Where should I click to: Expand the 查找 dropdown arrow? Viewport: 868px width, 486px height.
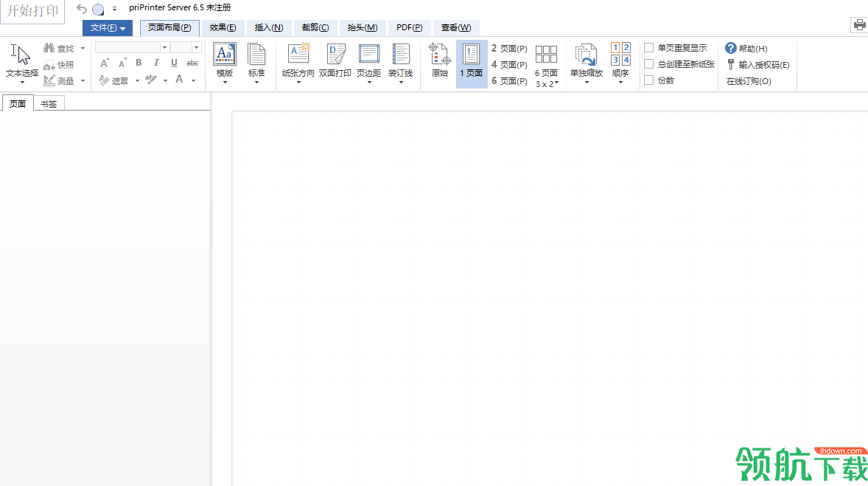83,49
